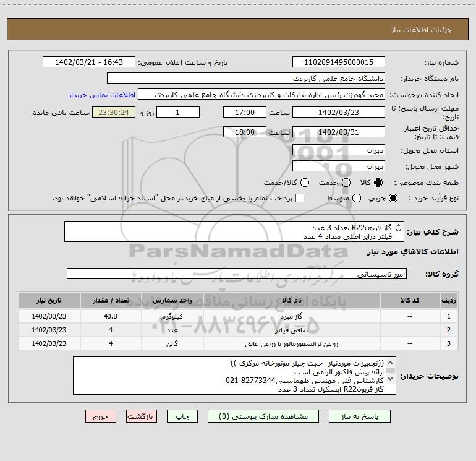Image resolution: width=476 pixels, height=461 pixels.
Task: Click the گروه کالا field امور تاسیساتی
Action: point(237,274)
